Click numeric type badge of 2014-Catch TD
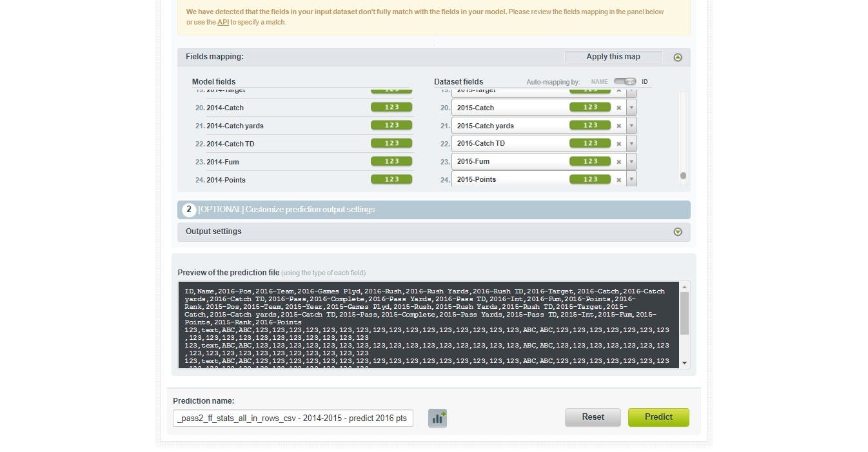 (x=391, y=143)
